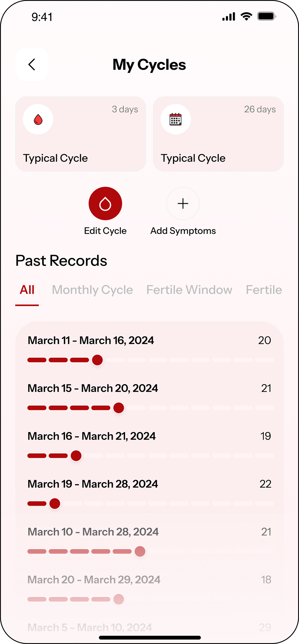This screenshot has height=644, width=299.
Task: Check the Wi-Fi status icon
Action: [x=246, y=16]
